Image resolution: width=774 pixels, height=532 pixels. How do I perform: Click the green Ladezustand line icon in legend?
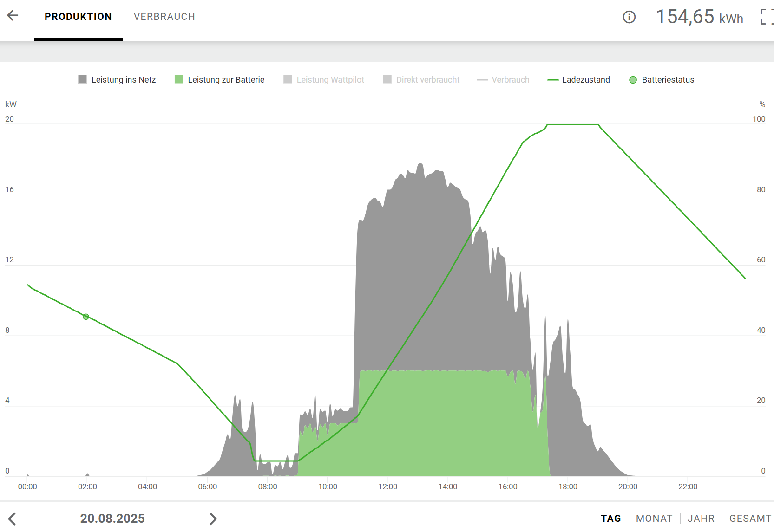point(553,80)
